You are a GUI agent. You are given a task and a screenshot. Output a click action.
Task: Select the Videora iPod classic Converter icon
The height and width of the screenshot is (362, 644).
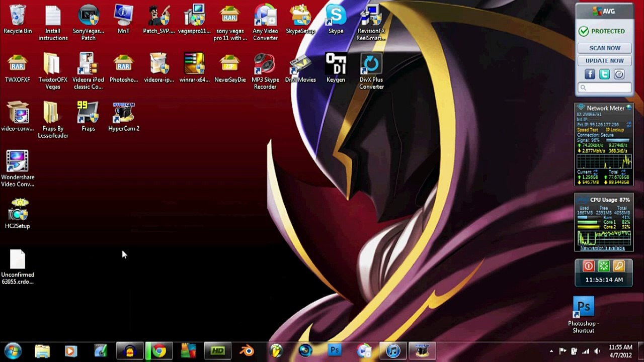click(89, 71)
